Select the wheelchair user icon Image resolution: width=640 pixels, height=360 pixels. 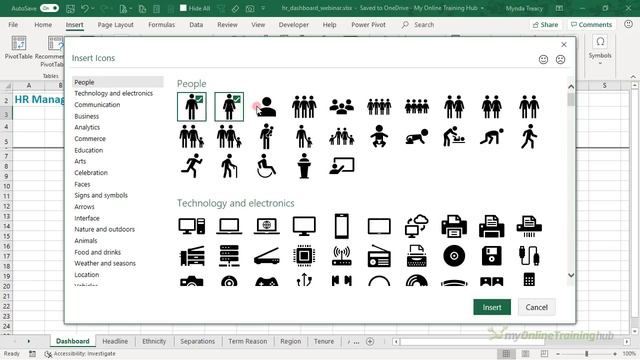point(267,166)
